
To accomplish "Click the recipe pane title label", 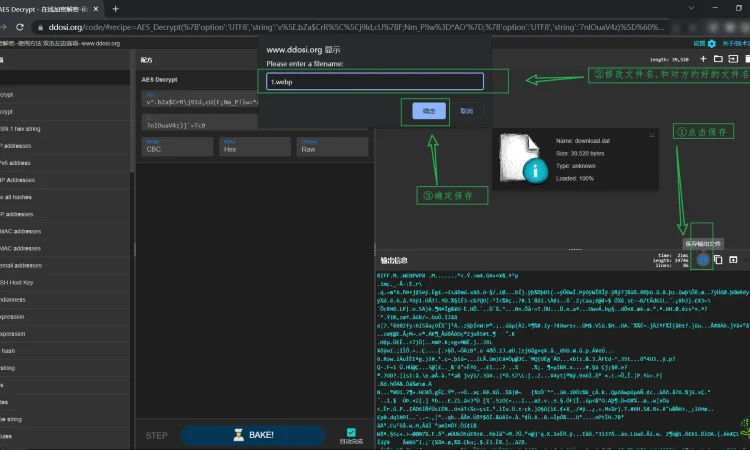I will point(146,60).
